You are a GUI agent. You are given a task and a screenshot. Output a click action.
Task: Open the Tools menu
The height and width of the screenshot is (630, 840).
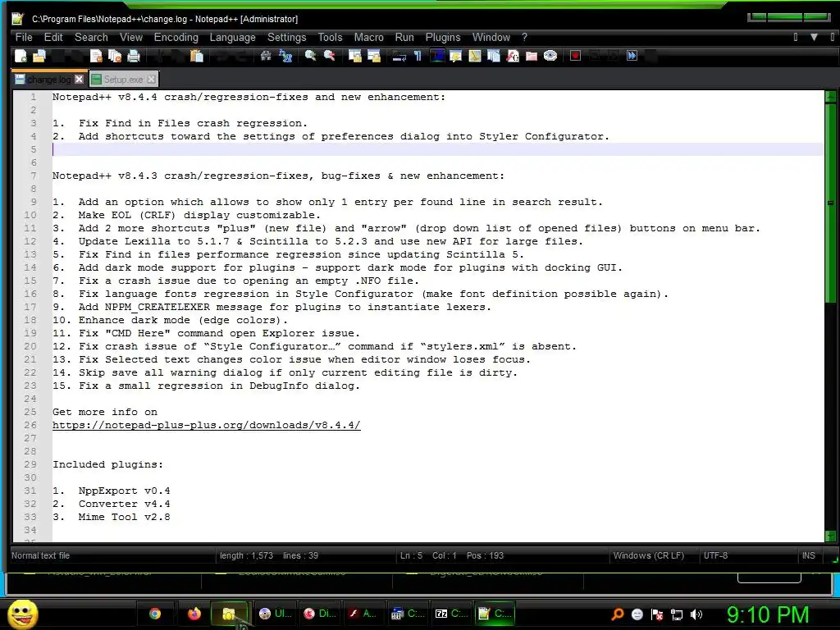pyautogui.click(x=330, y=37)
